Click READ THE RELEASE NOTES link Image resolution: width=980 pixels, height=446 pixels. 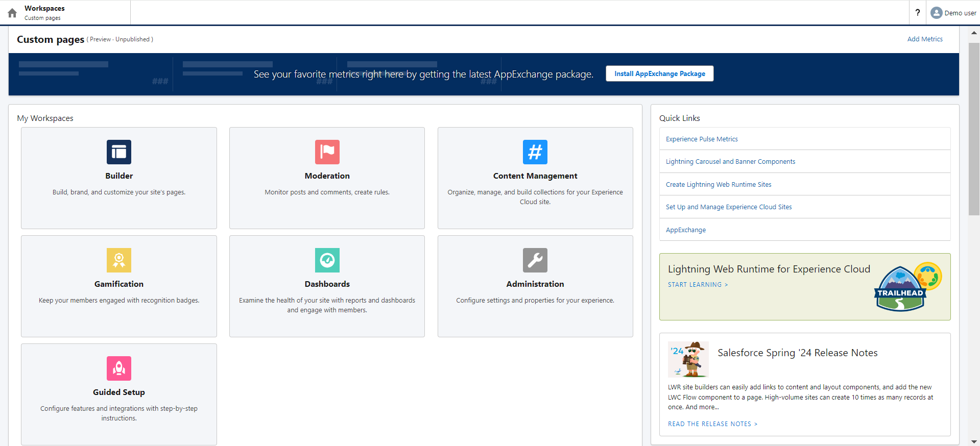(712, 424)
